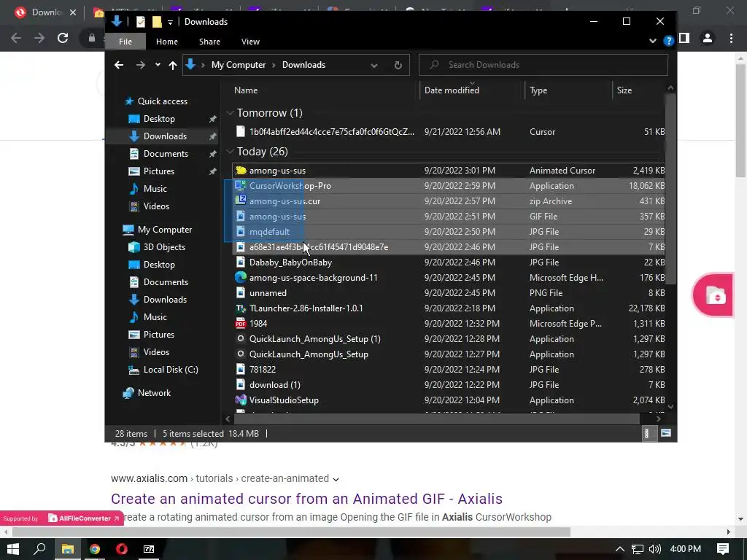
Task: Click the Search Downloads field
Action: [x=543, y=65]
